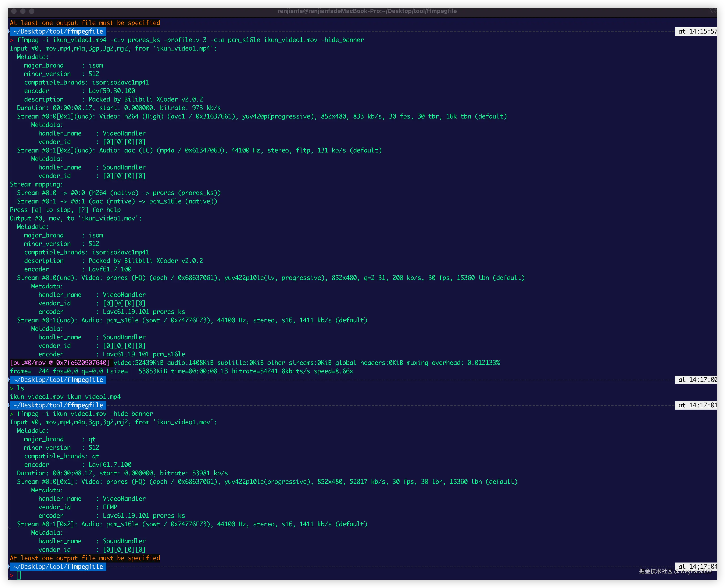Click the ls command line
This screenshot has width=725, height=588.
pos(20,388)
